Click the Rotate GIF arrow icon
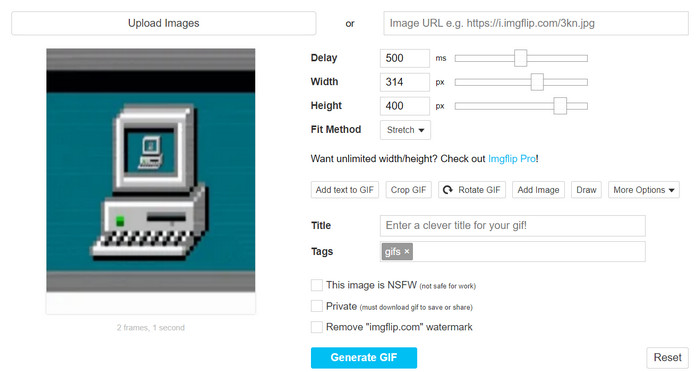The width and height of the screenshot is (700, 372). [447, 190]
